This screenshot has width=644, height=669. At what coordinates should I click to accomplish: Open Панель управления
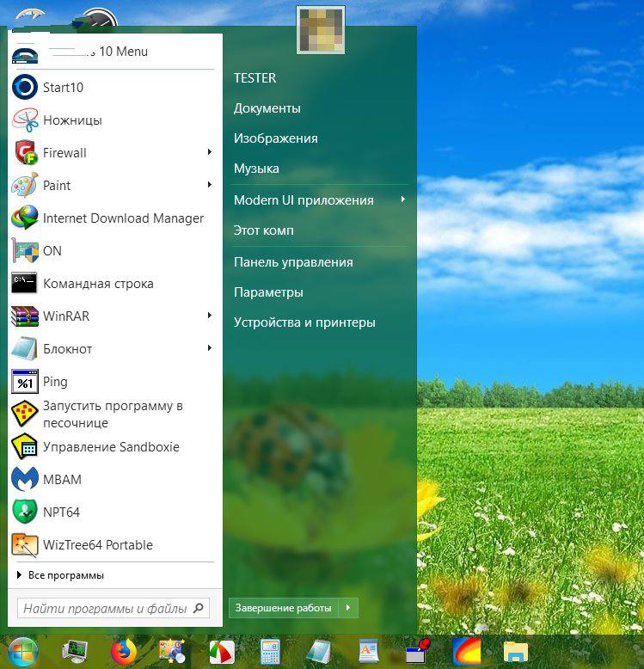(293, 262)
